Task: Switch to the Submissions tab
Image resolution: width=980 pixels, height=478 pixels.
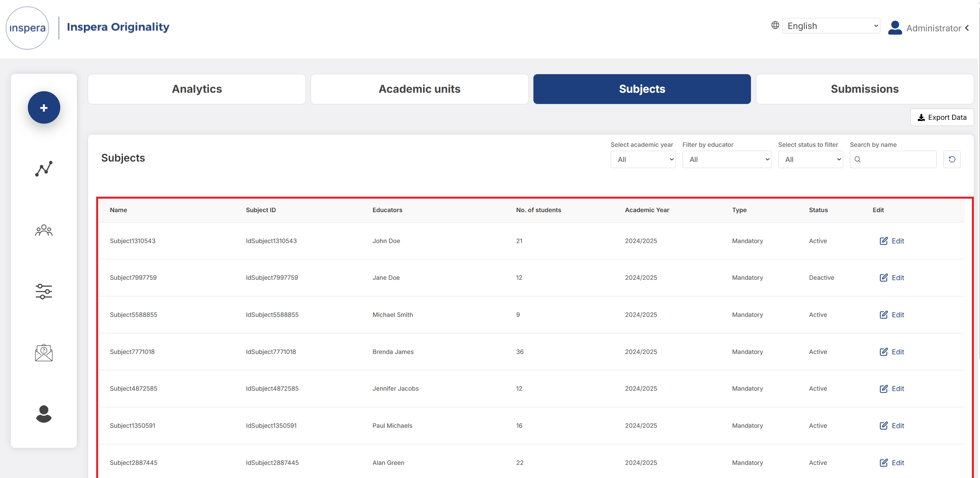Action: [x=865, y=89]
